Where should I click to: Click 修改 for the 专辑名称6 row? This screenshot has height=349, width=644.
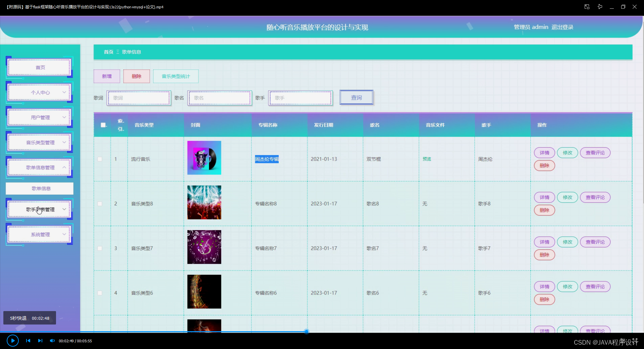(x=568, y=287)
